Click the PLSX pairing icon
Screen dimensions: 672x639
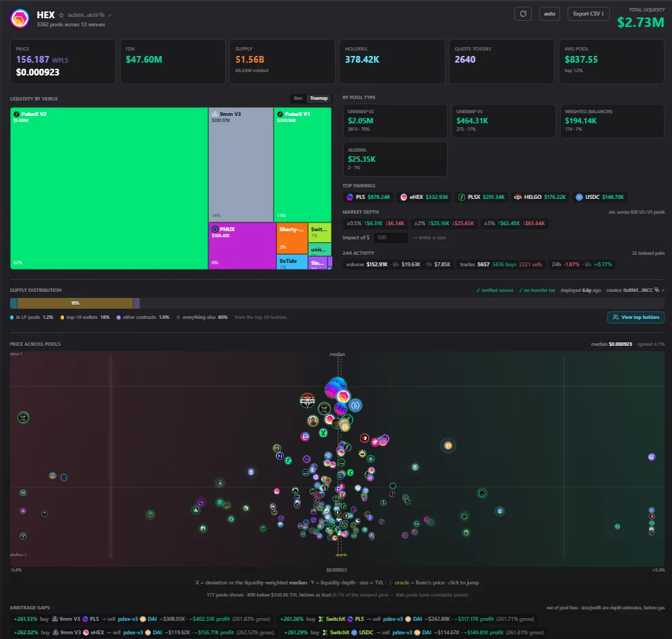[462, 197]
